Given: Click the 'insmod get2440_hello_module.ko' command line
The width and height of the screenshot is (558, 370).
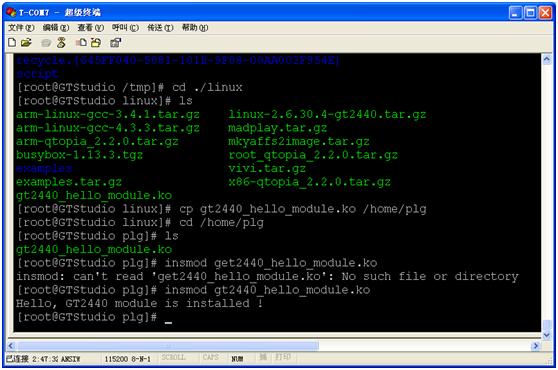Looking at the screenshot, I should tap(197, 263).
